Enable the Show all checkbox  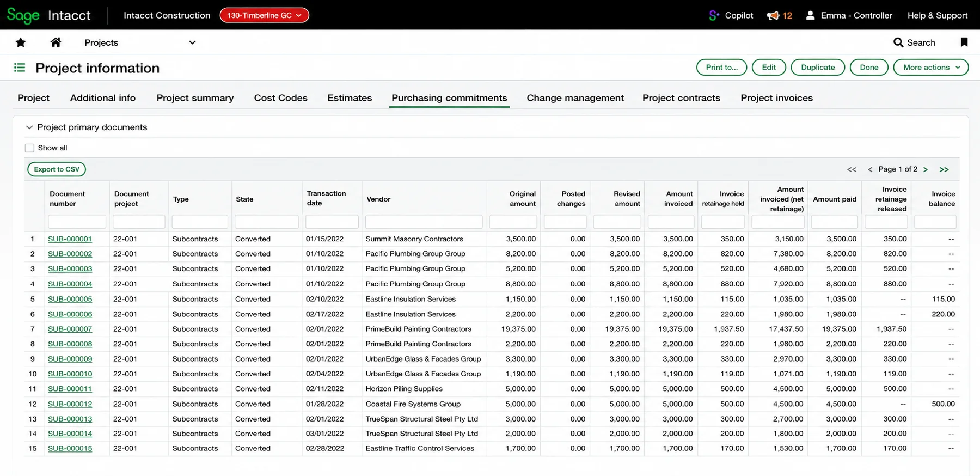(x=29, y=148)
